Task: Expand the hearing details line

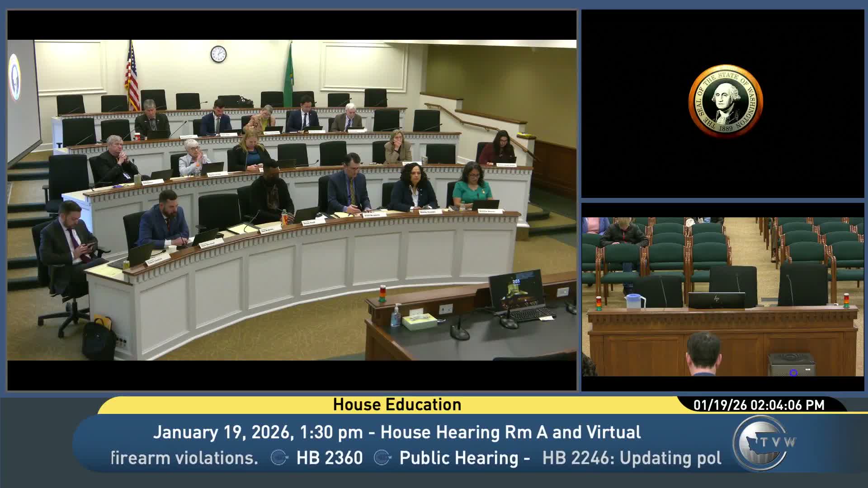Action: click(x=397, y=432)
